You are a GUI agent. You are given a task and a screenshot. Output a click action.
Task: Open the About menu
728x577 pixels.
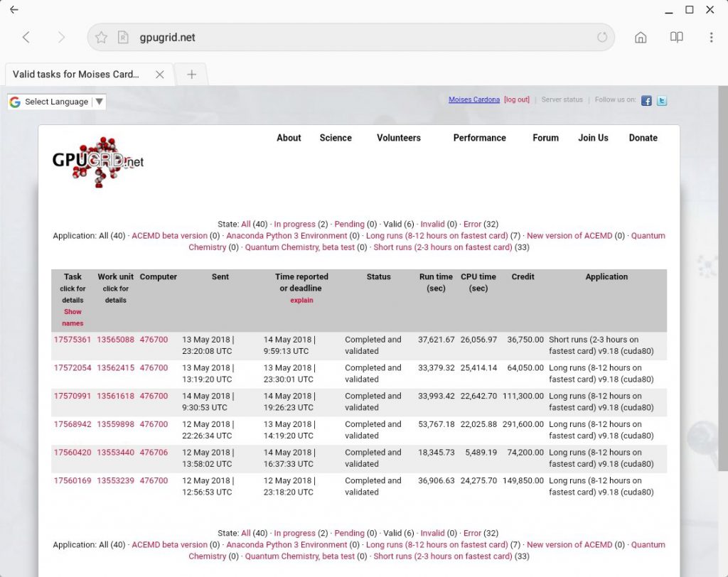[289, 138]
